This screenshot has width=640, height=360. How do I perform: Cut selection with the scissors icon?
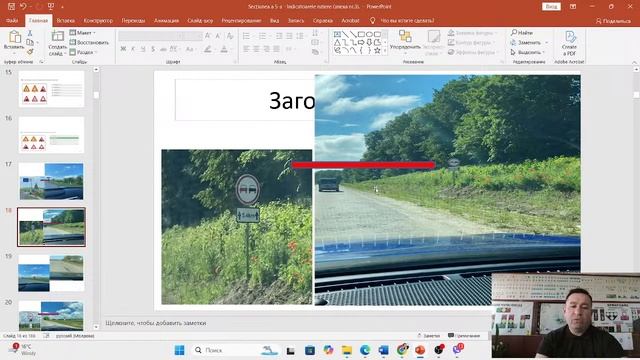(x=30, y=33)
